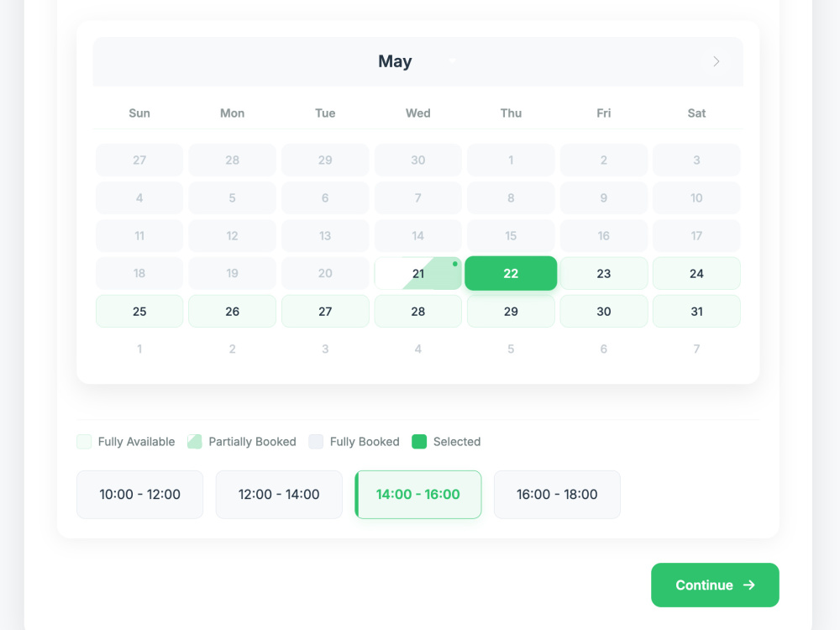
Task: Choose the 14:00 - 16:00 time slot
Action: pos(417,495)
